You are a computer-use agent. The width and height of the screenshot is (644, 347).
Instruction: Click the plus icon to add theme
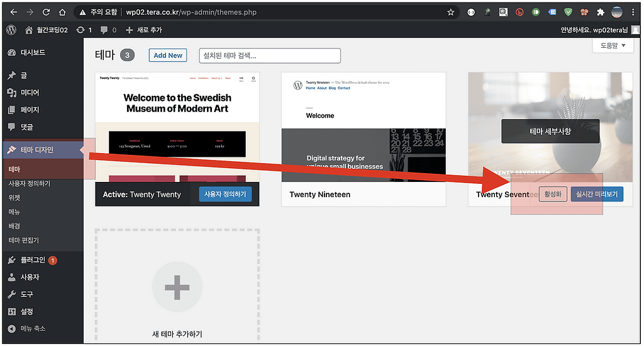click(x=177, y=287)
